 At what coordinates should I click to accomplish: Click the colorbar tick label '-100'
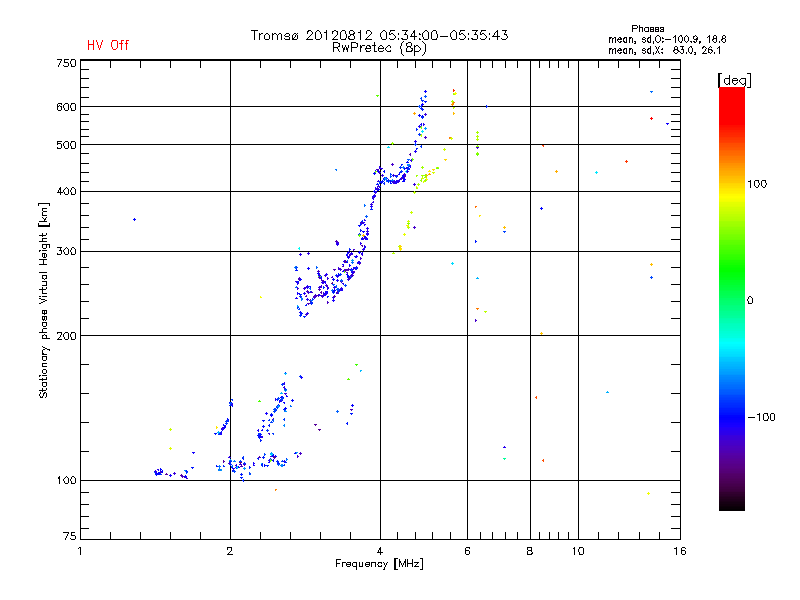[x=761, y=417]
